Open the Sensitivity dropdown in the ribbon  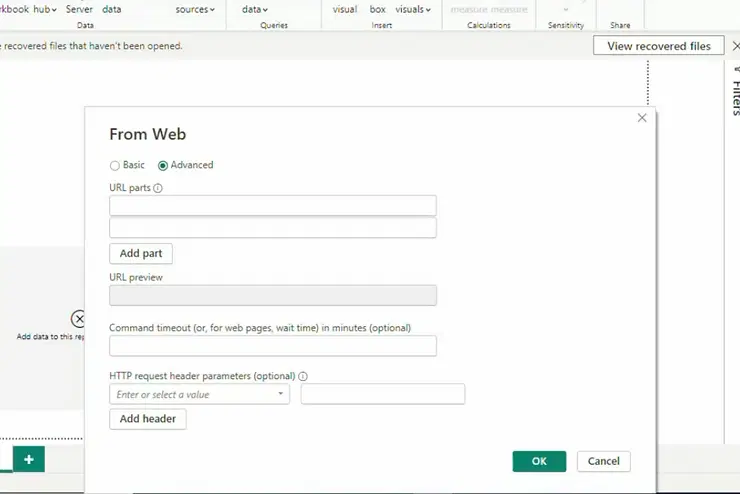coord(565,10)
